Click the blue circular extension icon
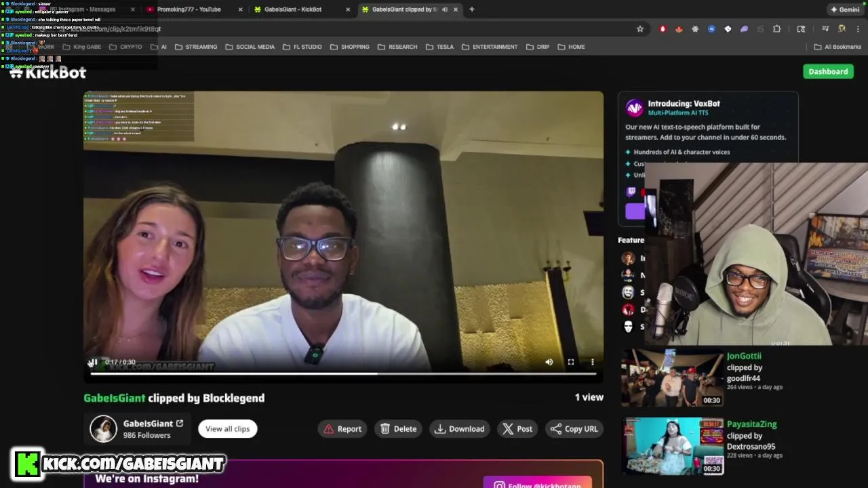Screen dimensions: 868x488 (711, 28)
